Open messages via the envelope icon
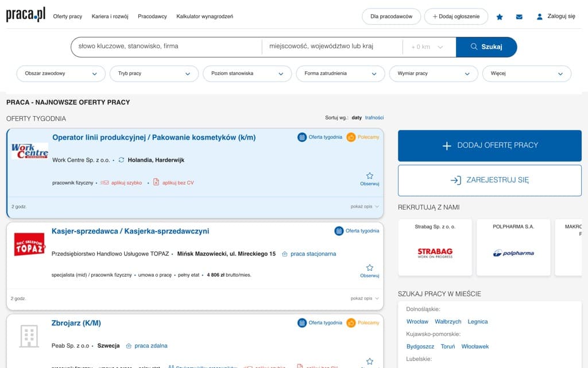 pyautogui.click(x=518, y=17)
